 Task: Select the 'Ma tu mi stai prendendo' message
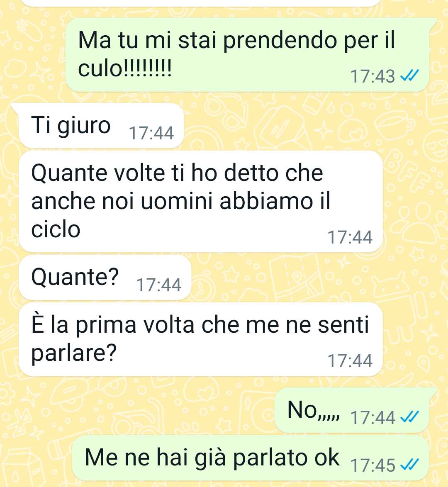(247, 55)
